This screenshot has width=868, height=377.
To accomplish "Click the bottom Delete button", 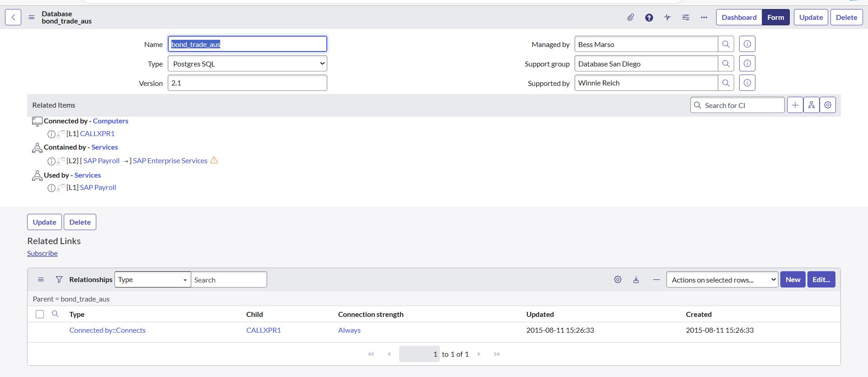I will 80,222.
